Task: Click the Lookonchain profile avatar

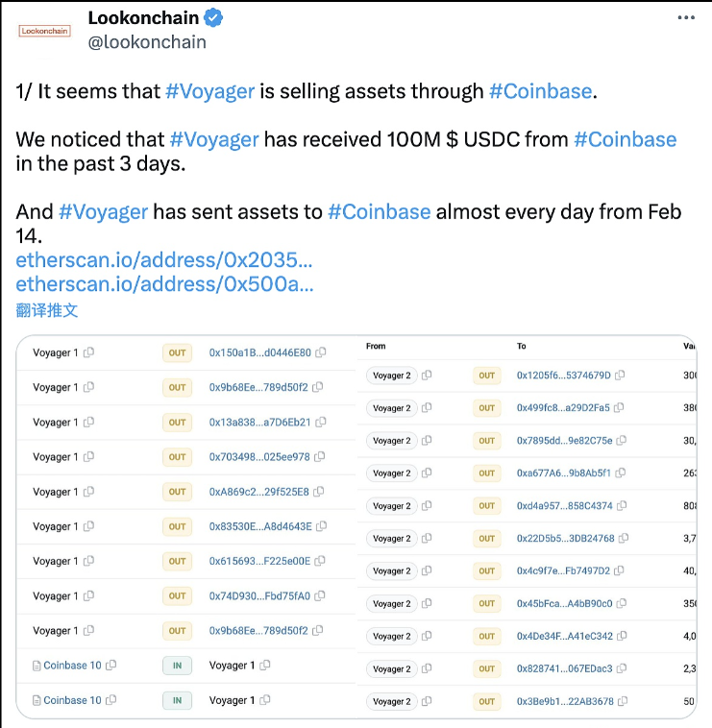Action: coord(45,31)
